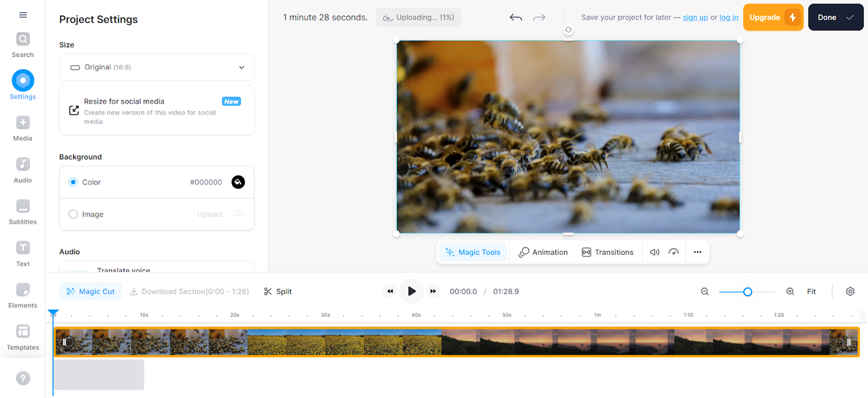Screen dimensions: 868x398
Task: Adjust the timeline zoom slider
Action: tap(747, 292)
